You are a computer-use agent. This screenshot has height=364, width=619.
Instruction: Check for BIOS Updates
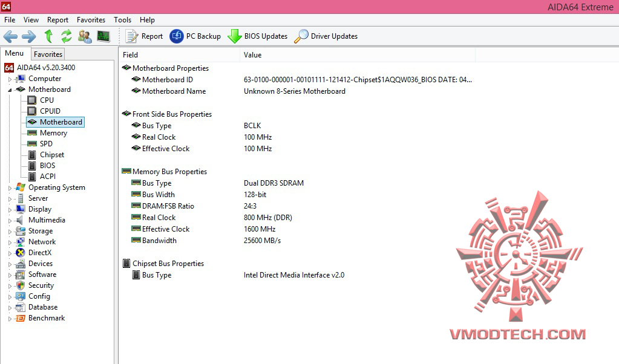(x=257, y=36)
